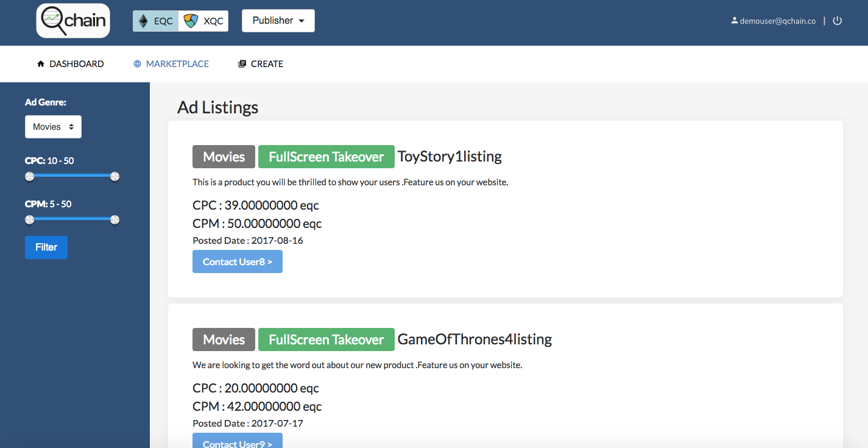868x448 pixels.
Task: Click the CPC slider left handle
Action: click(x=29, y=176)
